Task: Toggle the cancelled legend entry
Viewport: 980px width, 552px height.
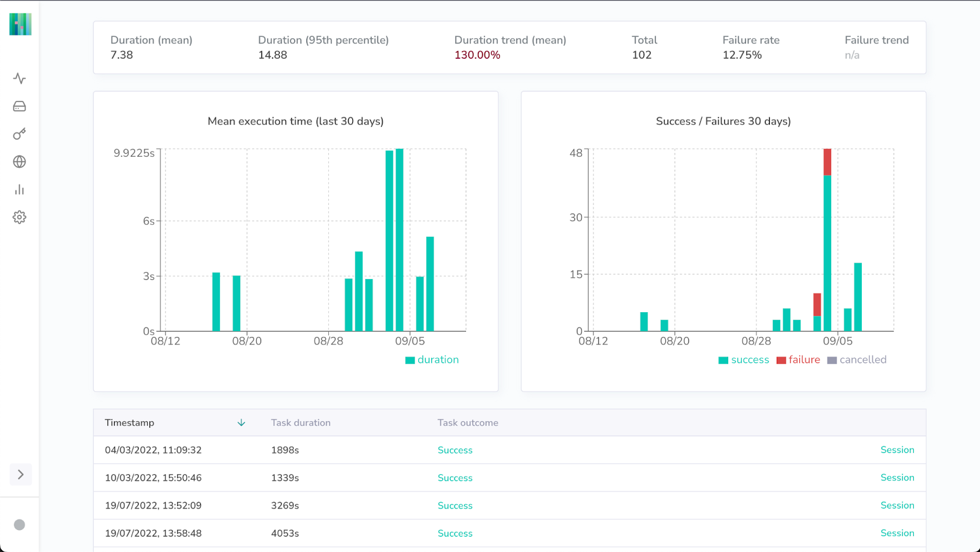Action: (x=858, y=359)
